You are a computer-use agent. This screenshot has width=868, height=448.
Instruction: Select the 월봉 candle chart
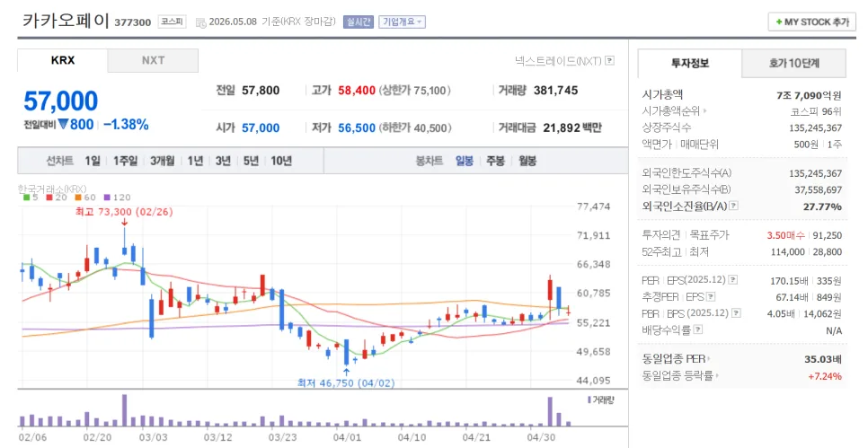click(x=527, y=161)
